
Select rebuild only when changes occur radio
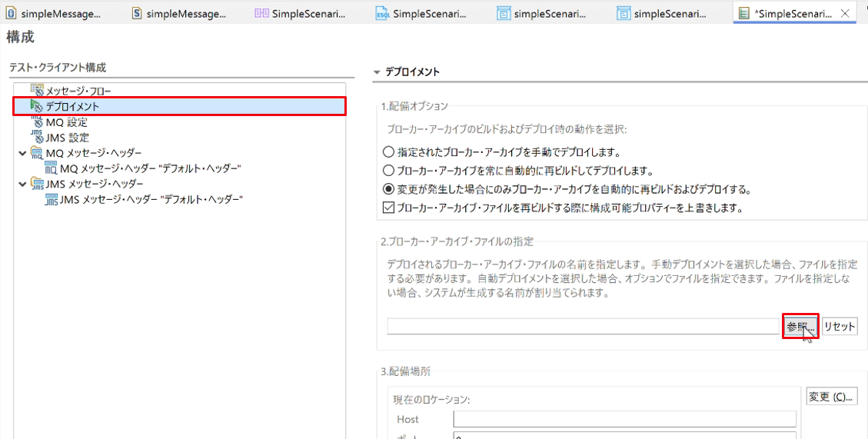coord(388,189)
